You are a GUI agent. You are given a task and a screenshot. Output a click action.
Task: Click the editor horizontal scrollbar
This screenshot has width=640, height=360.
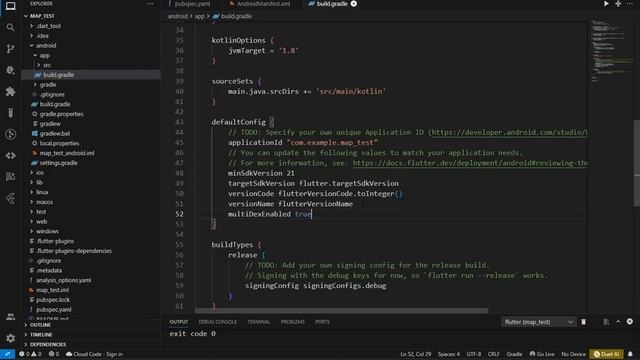tap(341, 311)
